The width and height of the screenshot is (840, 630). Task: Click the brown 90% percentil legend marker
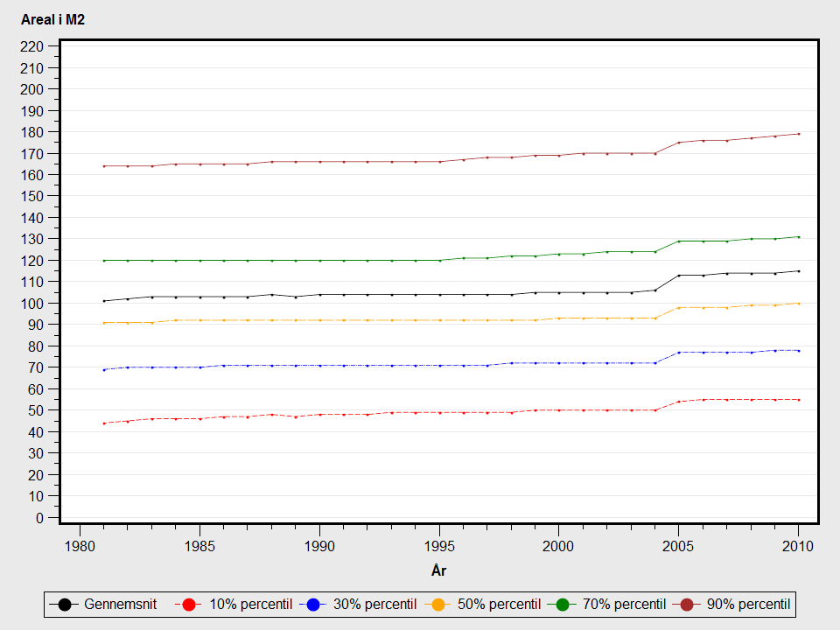click(687, 605)
